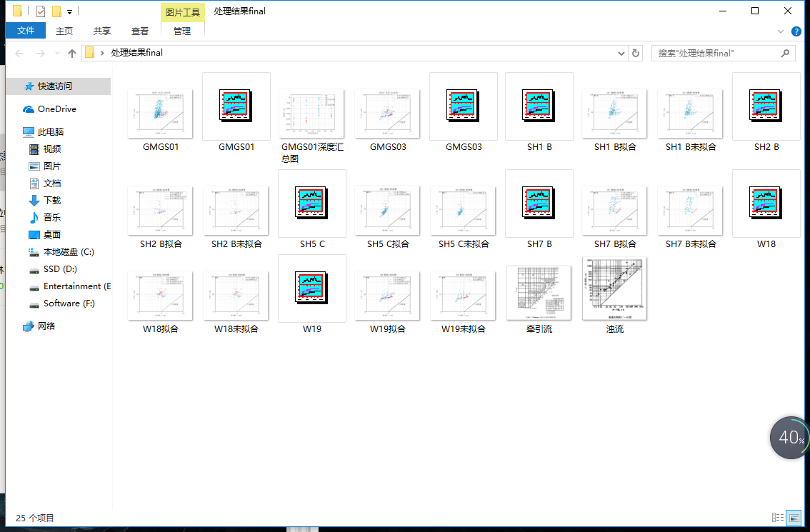Switch to details list view

point(778,518)
